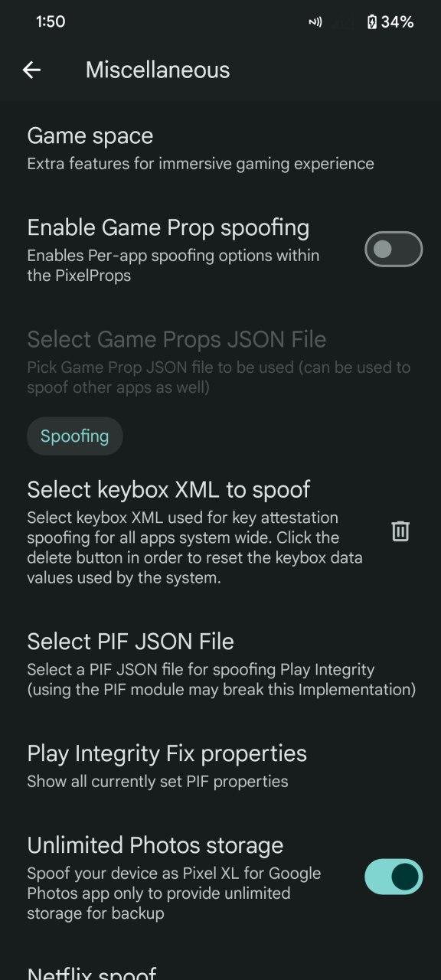Tap Unlimited Photos storage title text
The width and height of the screenshot is (441, 980).
[155, 845]
